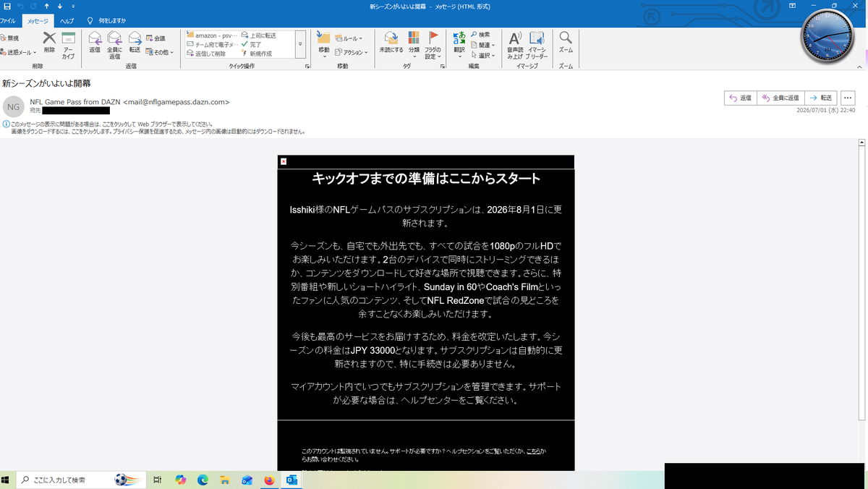The width and height of the screenshot is (868, 489).
Task: Click the こちら link in email footer
Action: tap(532, 451)
